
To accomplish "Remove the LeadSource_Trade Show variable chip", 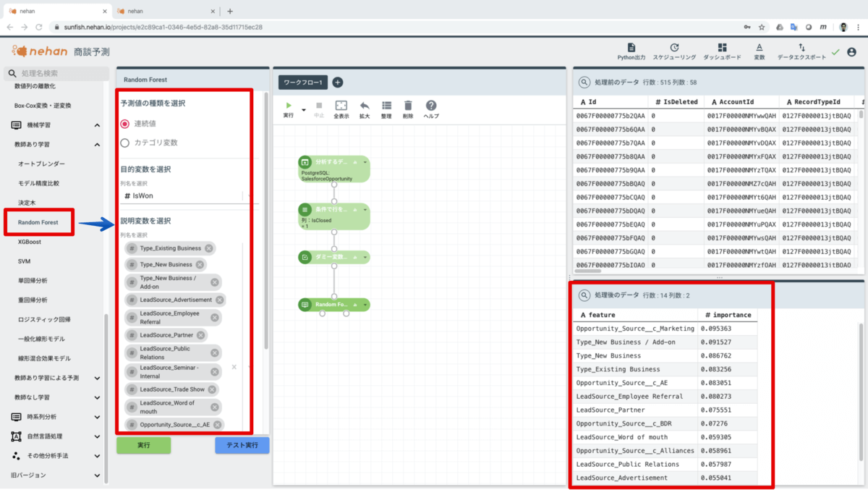I will tap(212, 389).
